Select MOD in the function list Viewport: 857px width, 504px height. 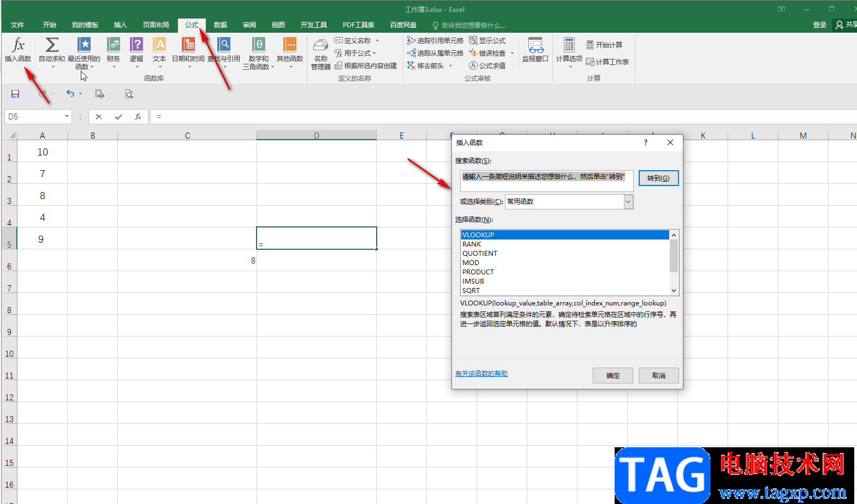point(565,263)
